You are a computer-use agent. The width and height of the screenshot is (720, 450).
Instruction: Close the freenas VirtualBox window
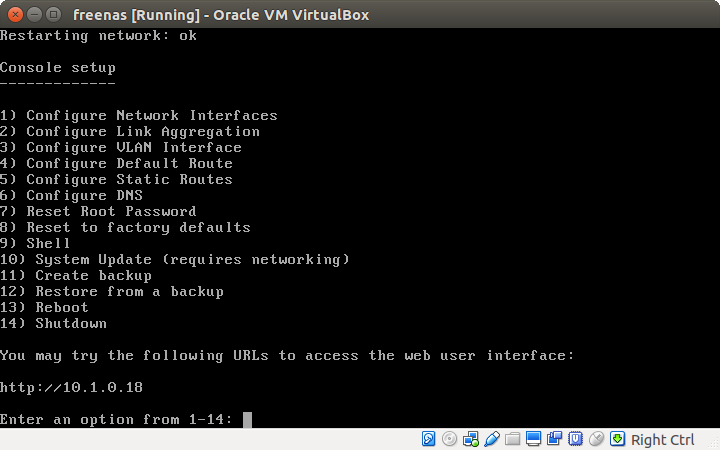pyautogui.click(x=15, y=15)
